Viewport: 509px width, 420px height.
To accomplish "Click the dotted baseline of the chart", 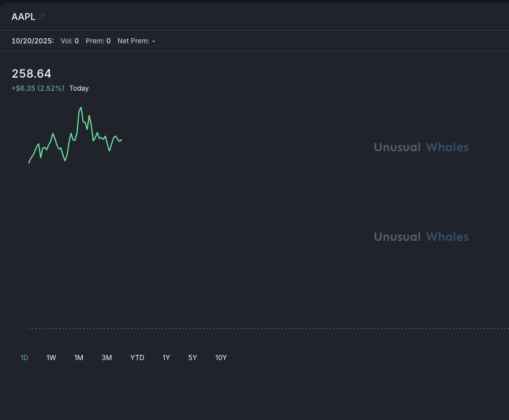I will tap(268, 328).
